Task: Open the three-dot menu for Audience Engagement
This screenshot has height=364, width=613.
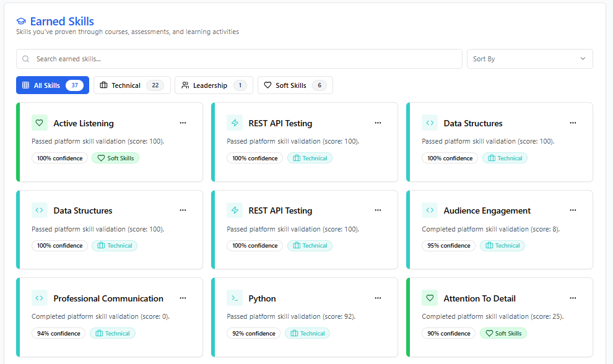Action: [573, 210]
